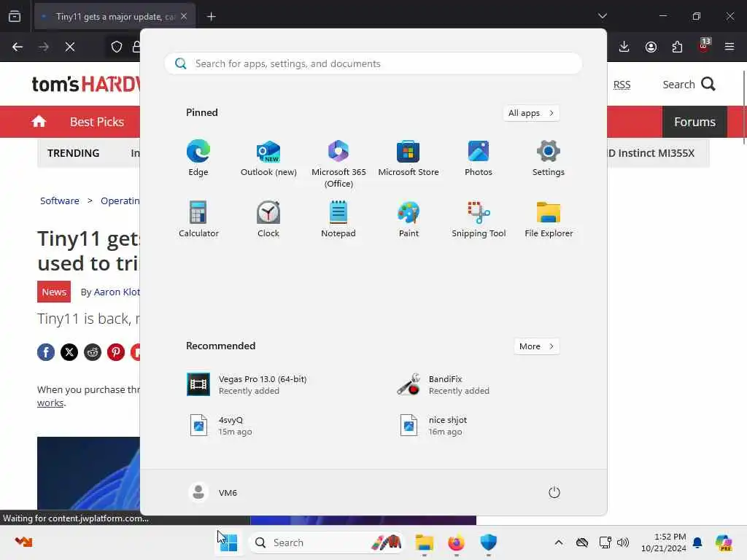747x560 pixels.
Task: Open Microsoft 365 (Office) app
Action: [x=338, y=163]
